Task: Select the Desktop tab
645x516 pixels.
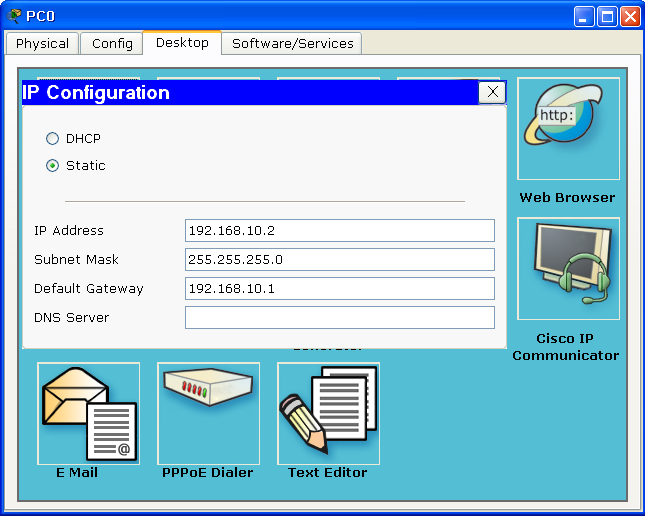Action: point(182,43)
